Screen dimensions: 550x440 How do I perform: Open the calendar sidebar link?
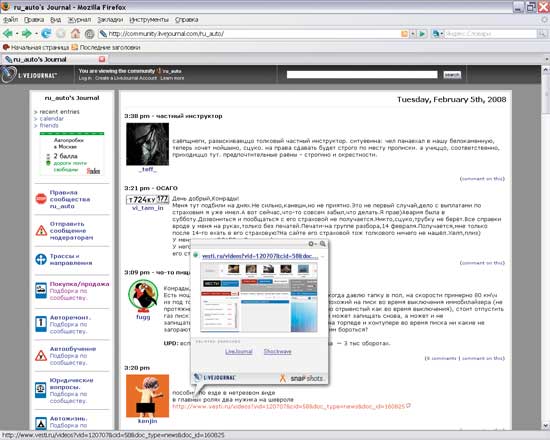coord(52,119)
